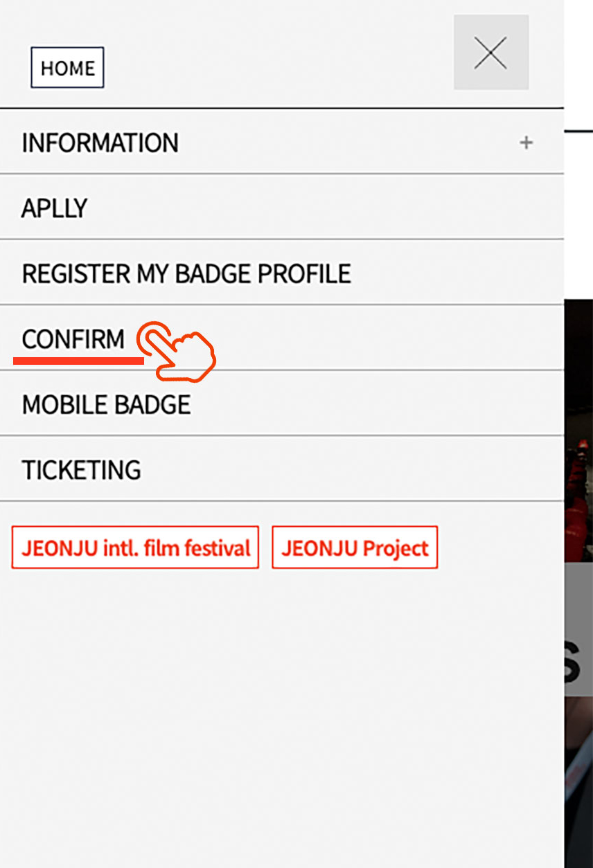Expand INFORMATION with the plus icon
Image resolution: width=593 pixels, height=868 pixels.
tap(526, 143)
